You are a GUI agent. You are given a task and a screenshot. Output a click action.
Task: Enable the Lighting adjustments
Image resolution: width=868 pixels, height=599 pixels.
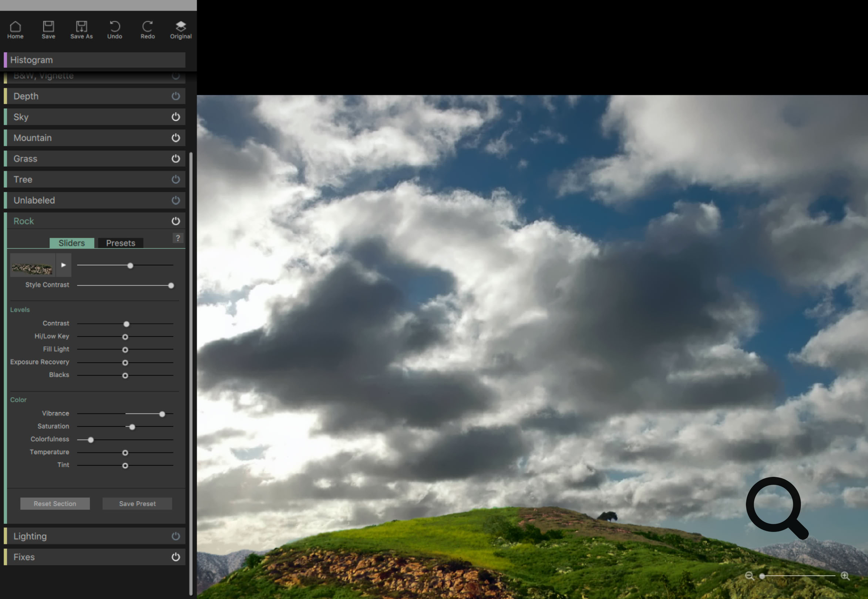[x=175, y=536]
